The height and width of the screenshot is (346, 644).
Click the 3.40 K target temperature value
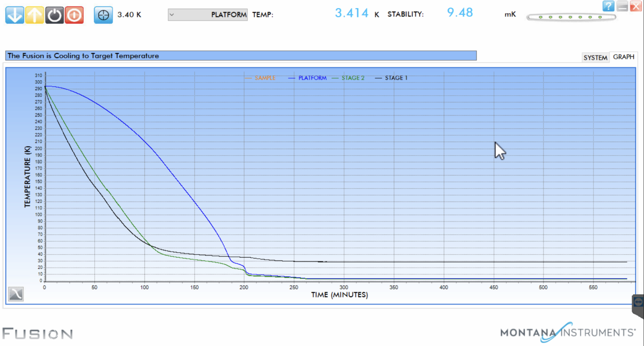point(129,15)
